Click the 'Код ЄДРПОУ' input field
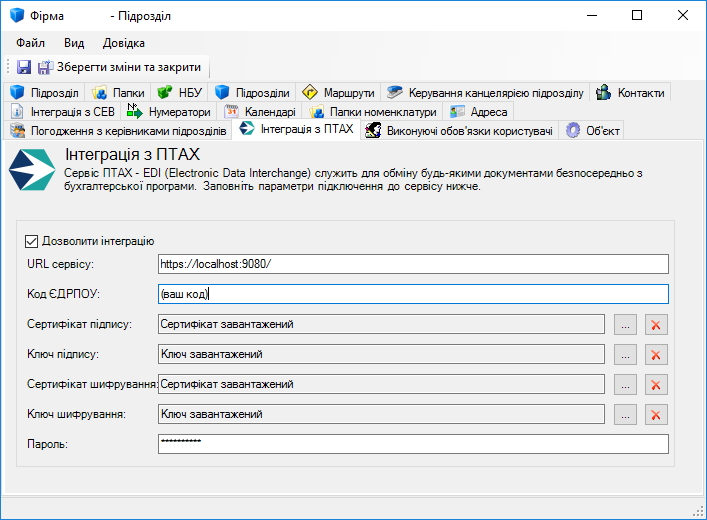 click(x=413, y=294)
